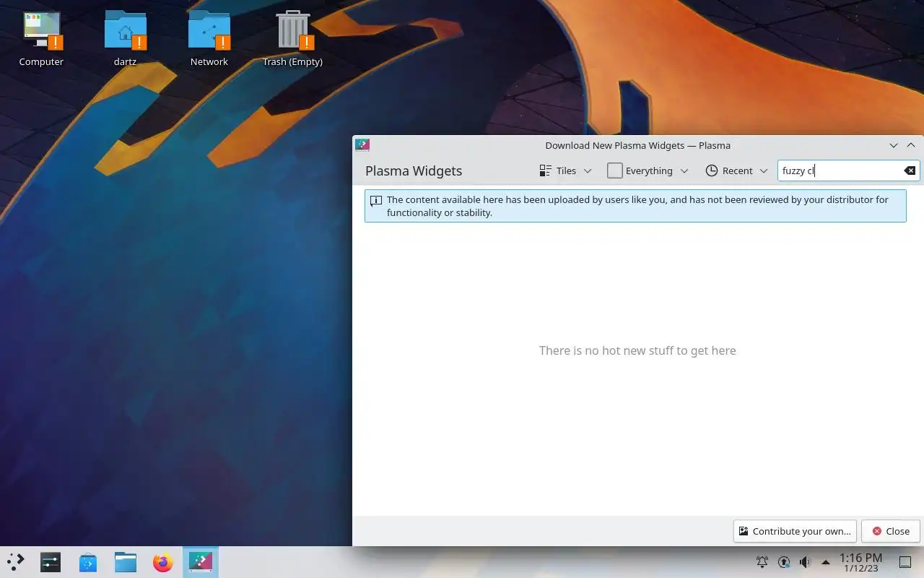Click the Show Desktop button

(905, 561)
